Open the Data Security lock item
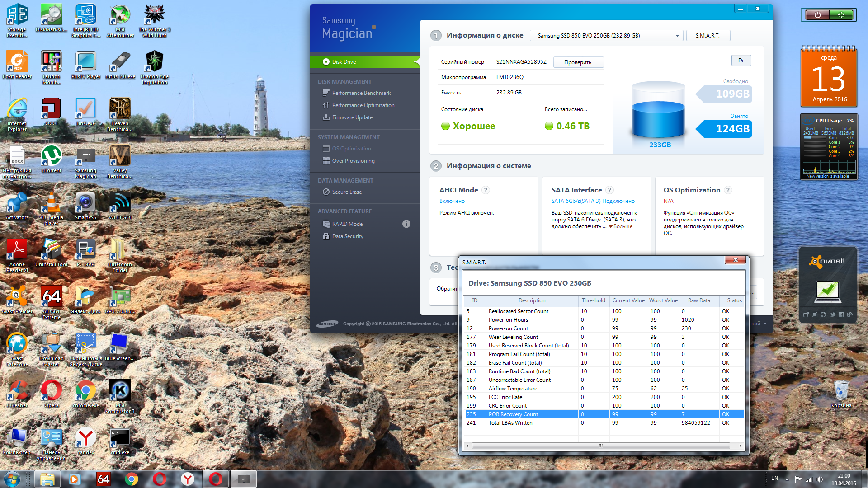This screenshot has width=868, height=488. pyautogui.click(x=347, y=236)
